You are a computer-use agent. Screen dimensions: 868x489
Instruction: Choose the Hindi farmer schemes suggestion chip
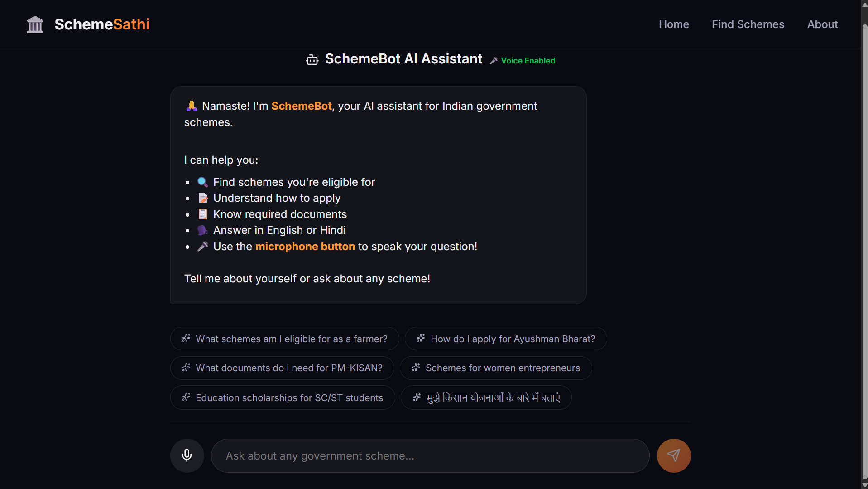(493, 398)
